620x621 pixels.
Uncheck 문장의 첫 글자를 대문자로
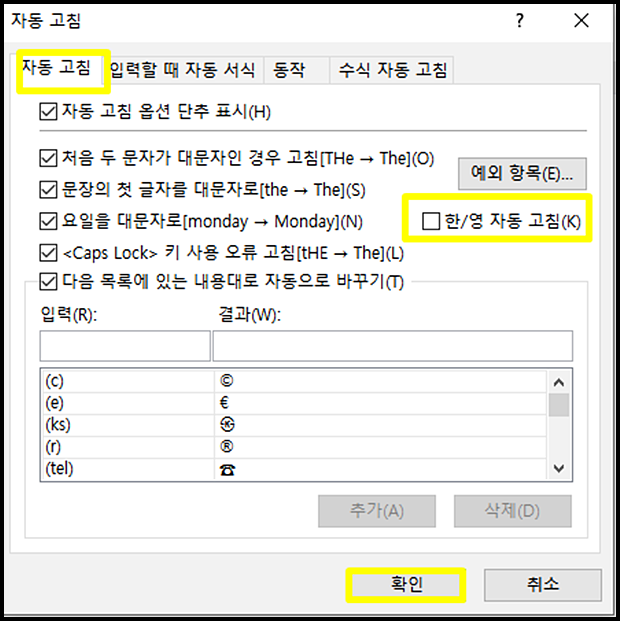48,190
